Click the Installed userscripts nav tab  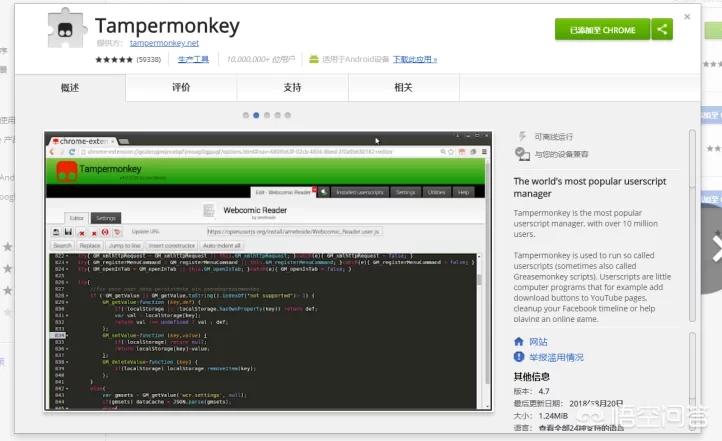pyautogui.click(x=360, y=192)
